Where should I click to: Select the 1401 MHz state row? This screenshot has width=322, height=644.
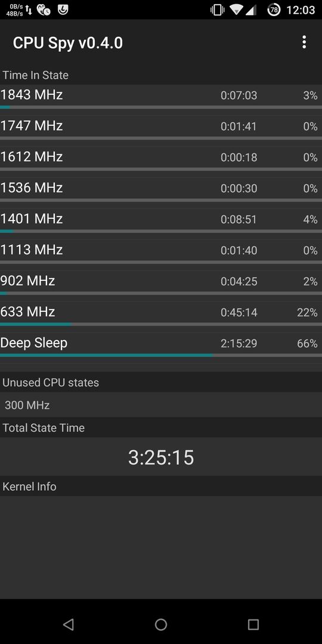click(x=161, y=221)
